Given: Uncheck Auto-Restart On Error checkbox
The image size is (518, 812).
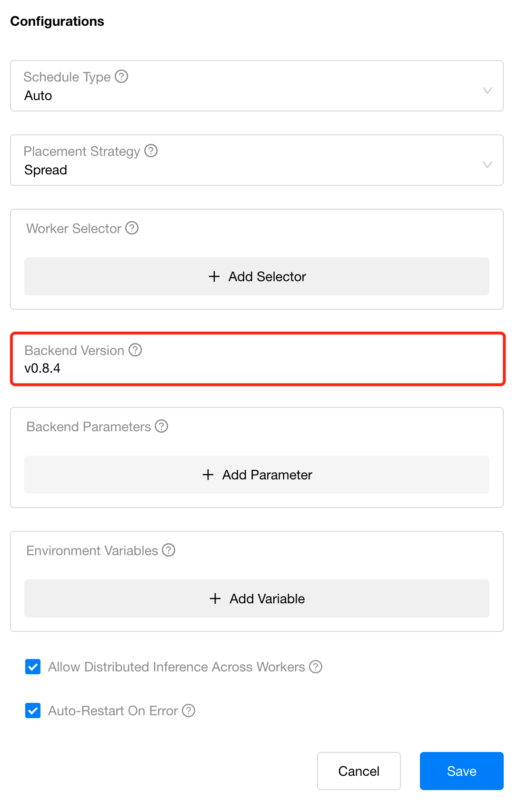Looking at the screenshot, I should coord(33,710).
